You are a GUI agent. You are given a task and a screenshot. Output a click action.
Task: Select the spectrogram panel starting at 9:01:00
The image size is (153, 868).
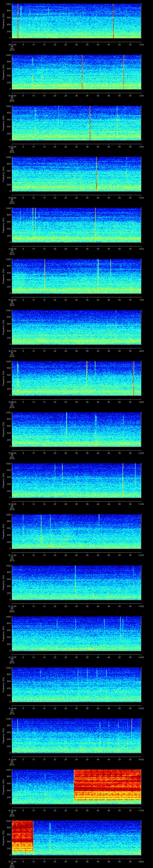click(x=76, y=21)
